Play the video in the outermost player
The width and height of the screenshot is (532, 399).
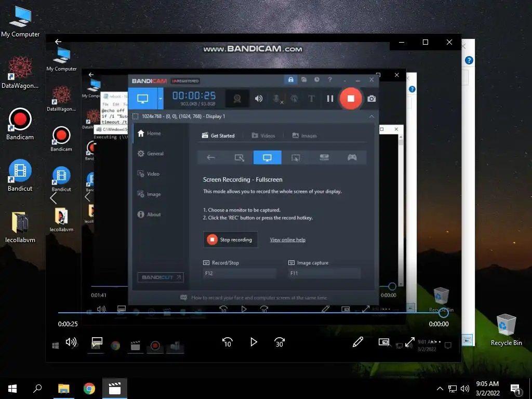click(x=254, y=342)
